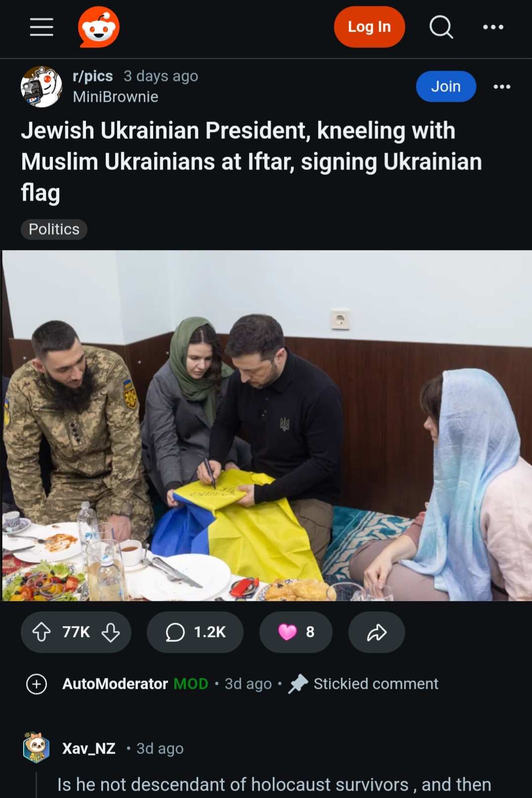The width and height of the screenshot is (532, 798).
Task: Open the Xav_NZ username link
Action: pos(89,749)
